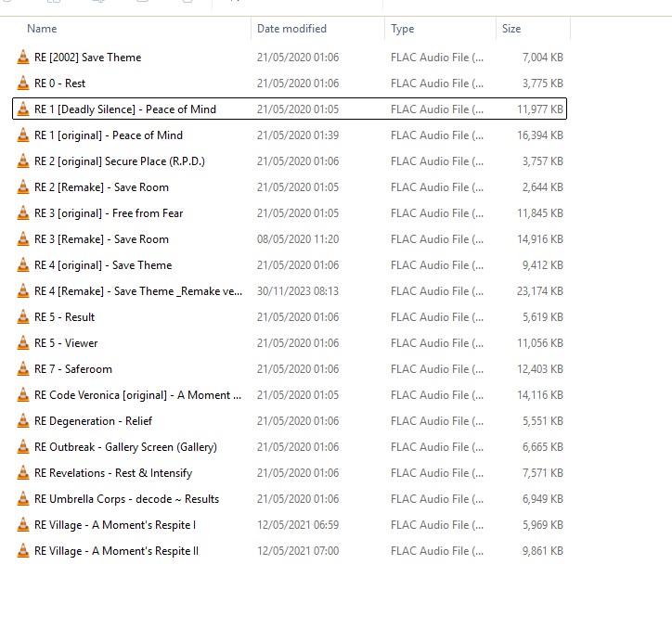The height and width of the screenshot is (629, 672).
Task: Select RE Village - A Moment's Respite I
Action: pyautogui.click(x=115, y=525)
